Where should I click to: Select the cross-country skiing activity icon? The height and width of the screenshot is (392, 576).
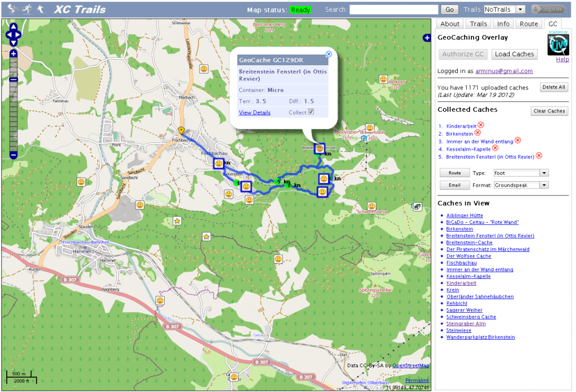coord(27,9)
